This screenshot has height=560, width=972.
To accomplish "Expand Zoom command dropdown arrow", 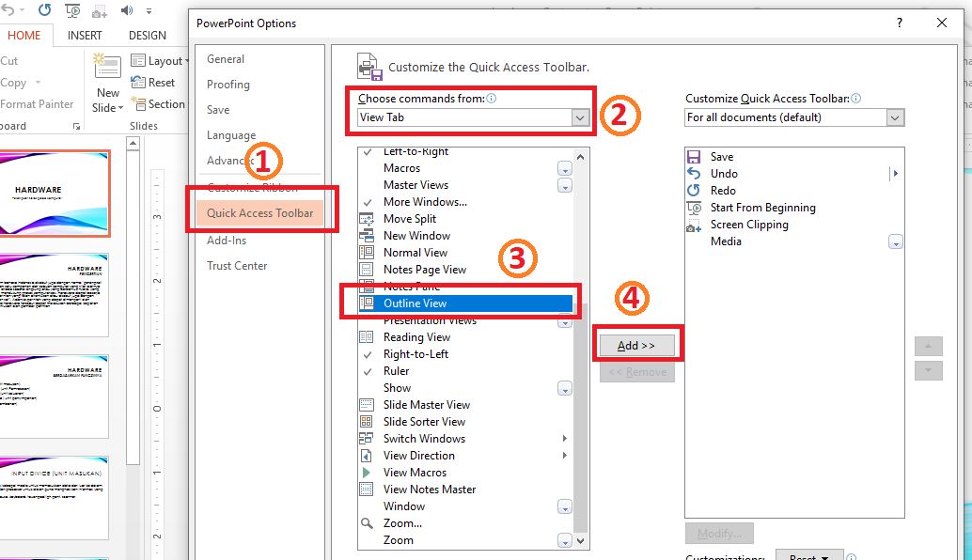I will tap(564, 540).
